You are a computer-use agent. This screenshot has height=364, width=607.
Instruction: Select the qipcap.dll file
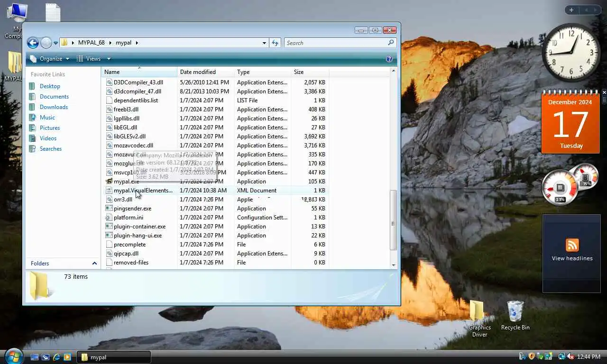126,254
